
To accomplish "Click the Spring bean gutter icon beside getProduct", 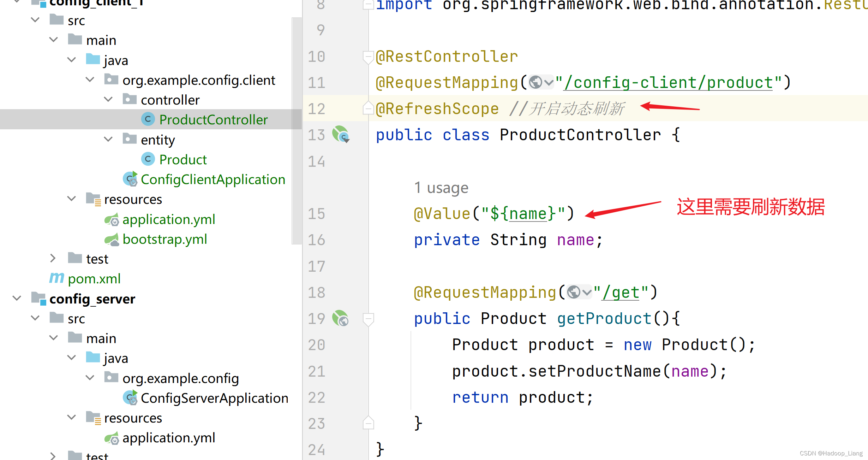I will click(x=340, y=318).
